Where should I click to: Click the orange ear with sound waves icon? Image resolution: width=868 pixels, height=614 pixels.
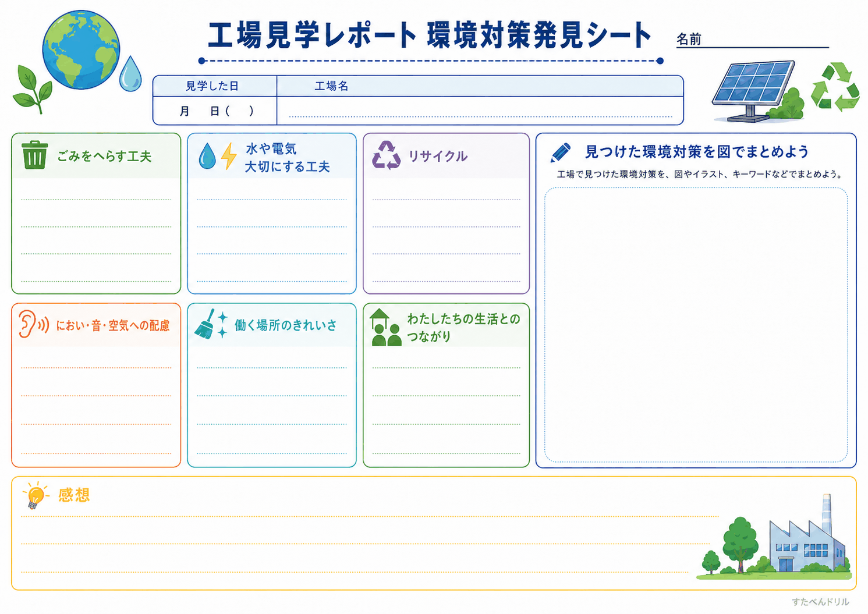click(x=33, y=324)
